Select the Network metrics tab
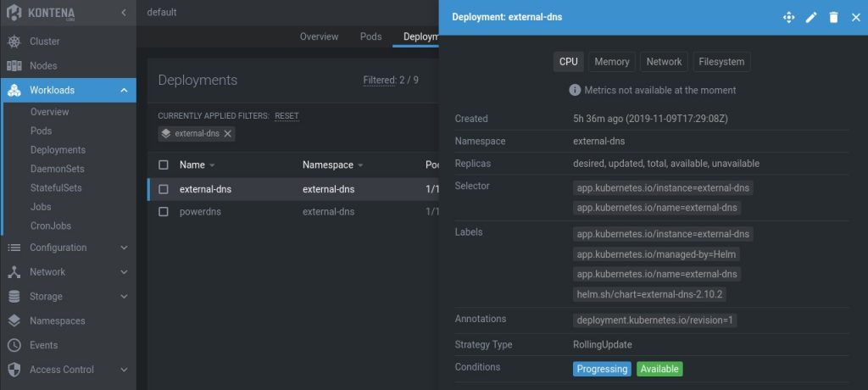Viewport: 868px width, 390px height. coord(665,62)
